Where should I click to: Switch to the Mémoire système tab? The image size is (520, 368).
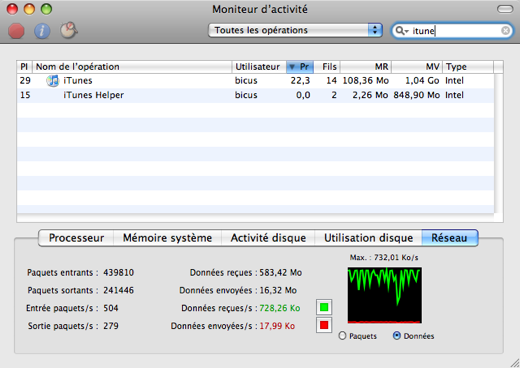click(167, 238)
